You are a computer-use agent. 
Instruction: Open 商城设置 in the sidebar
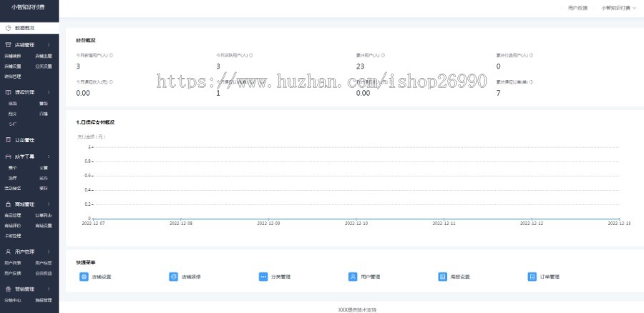click(44, 226)
